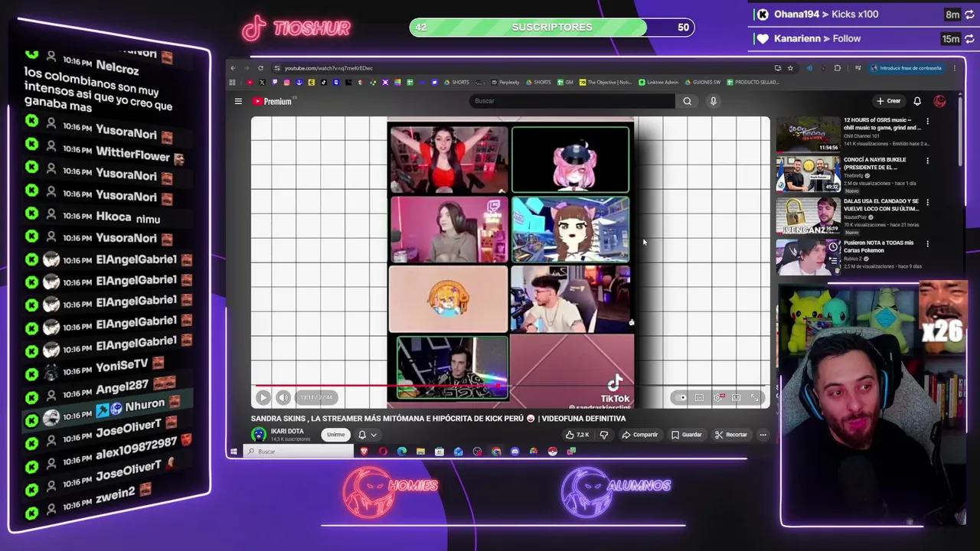The width and height of the screenshot is (980, 551).
Task: Open the Crear create menu
Action: coord(889,101)
